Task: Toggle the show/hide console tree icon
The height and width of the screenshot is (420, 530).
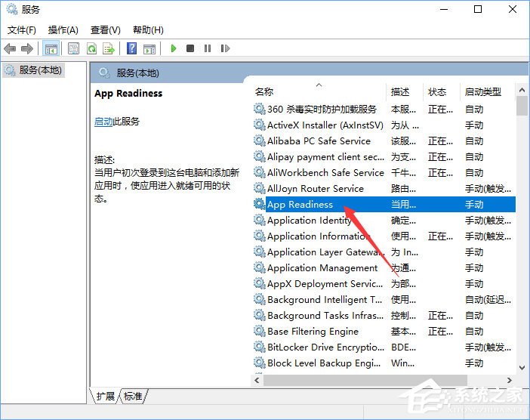Action: [51, 48]
